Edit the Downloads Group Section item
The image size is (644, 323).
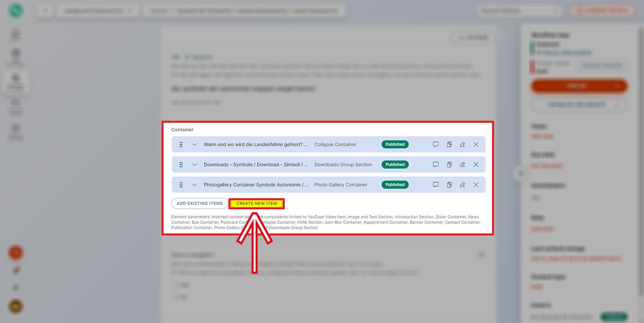tap(462, 165)
